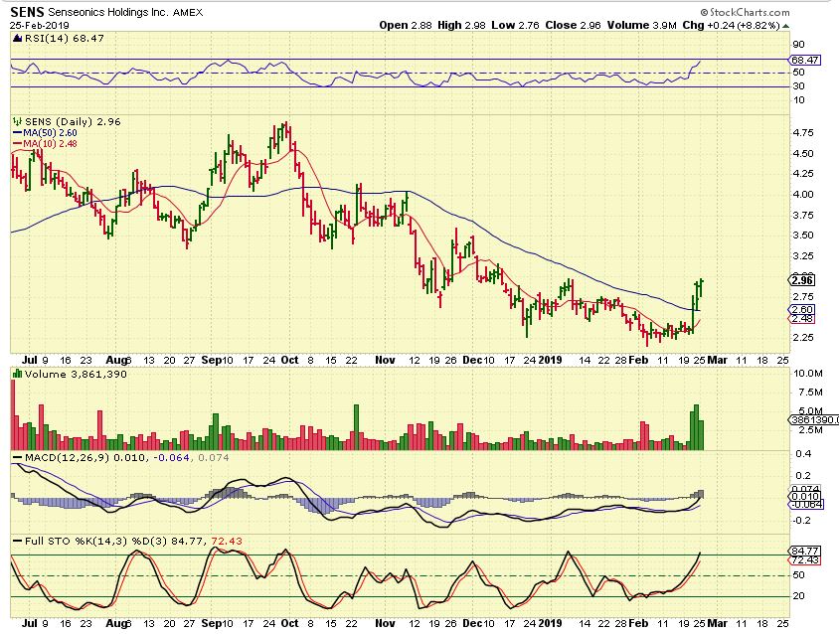The width and height of the screenshot is (840, 634).
Task: Click the Senseonics Holdings Inc. company name
Action: [108, 12]
